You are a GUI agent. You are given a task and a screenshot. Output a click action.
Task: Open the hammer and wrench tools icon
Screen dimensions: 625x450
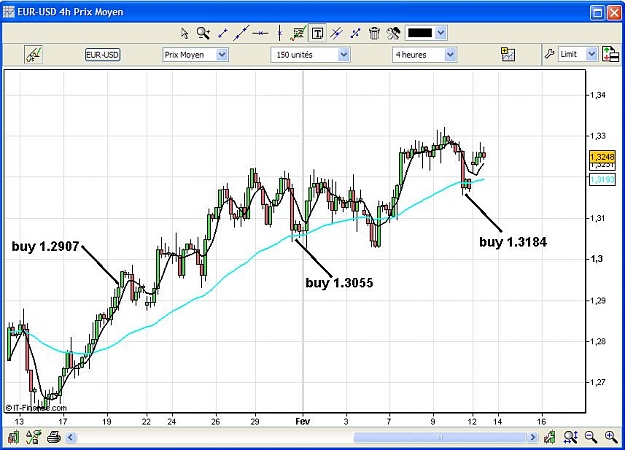pyautogui.click(x=393, y=33)
